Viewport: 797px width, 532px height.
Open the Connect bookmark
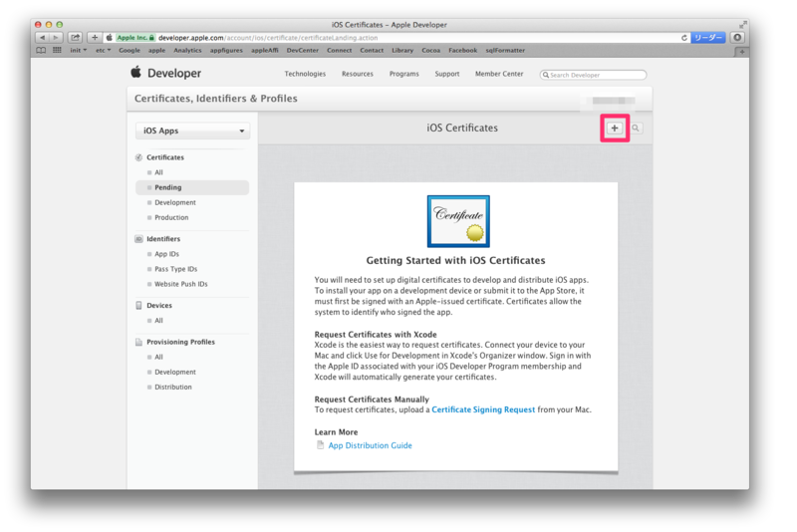[x=339, y=50]
